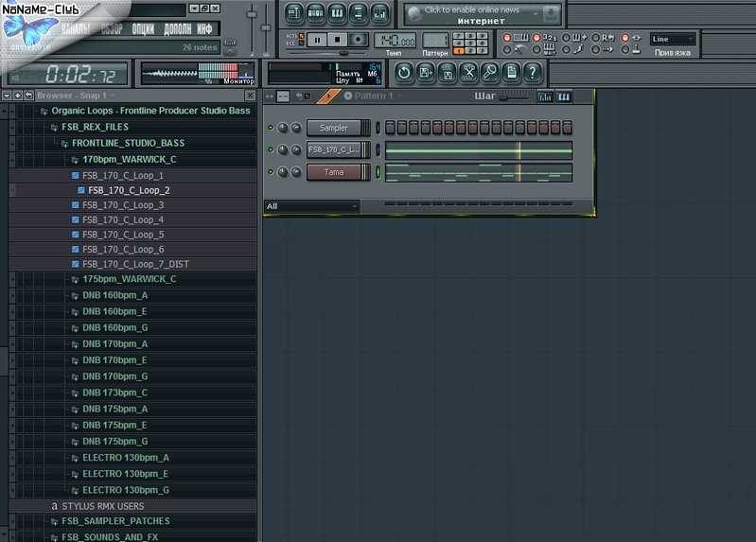Open the Line snap mode dropdown

click(x=673, y=39)
